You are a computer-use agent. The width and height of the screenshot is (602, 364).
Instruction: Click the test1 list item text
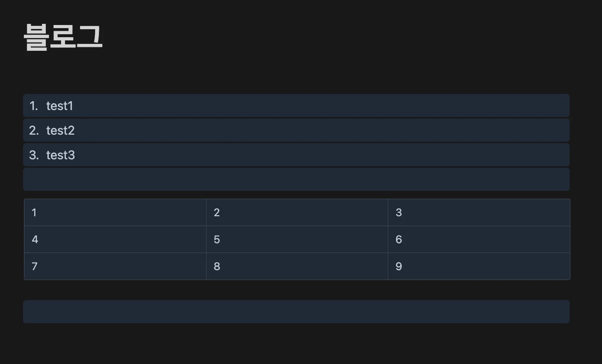pyautogui.click(x=60, y=106)
